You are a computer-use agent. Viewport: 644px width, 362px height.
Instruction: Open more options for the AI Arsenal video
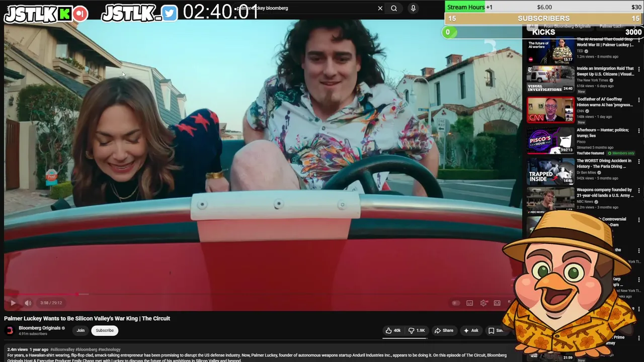point(639,40)
